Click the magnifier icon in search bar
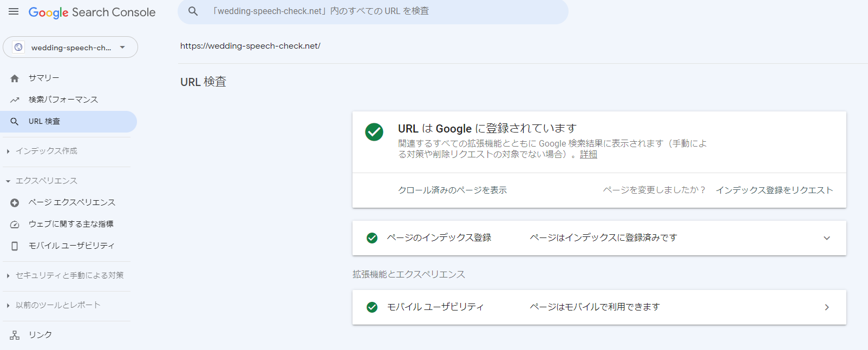 point(193,11)
